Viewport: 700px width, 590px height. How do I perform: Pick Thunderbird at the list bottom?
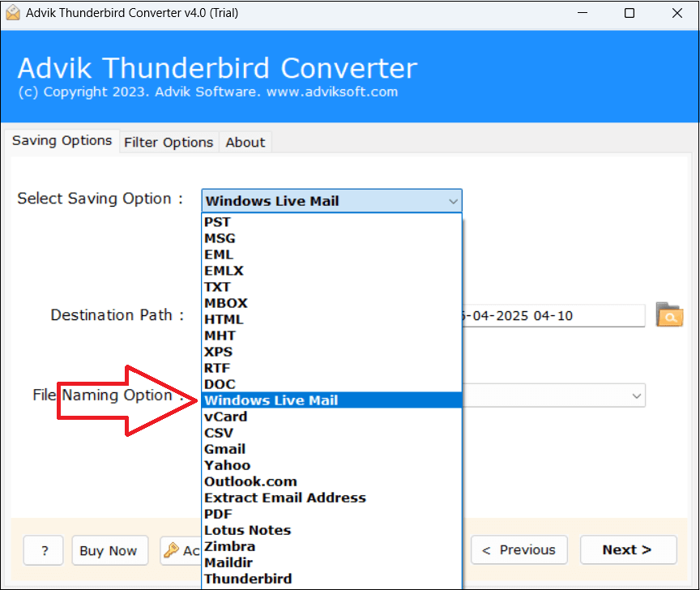(x=331, y=579)
